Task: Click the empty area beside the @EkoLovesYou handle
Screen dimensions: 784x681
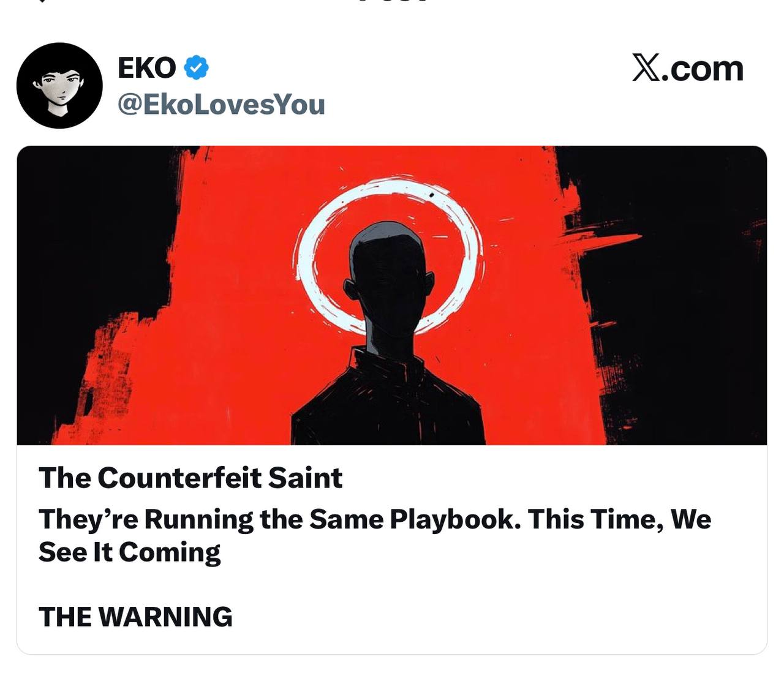Action: (x=478, y=104)
